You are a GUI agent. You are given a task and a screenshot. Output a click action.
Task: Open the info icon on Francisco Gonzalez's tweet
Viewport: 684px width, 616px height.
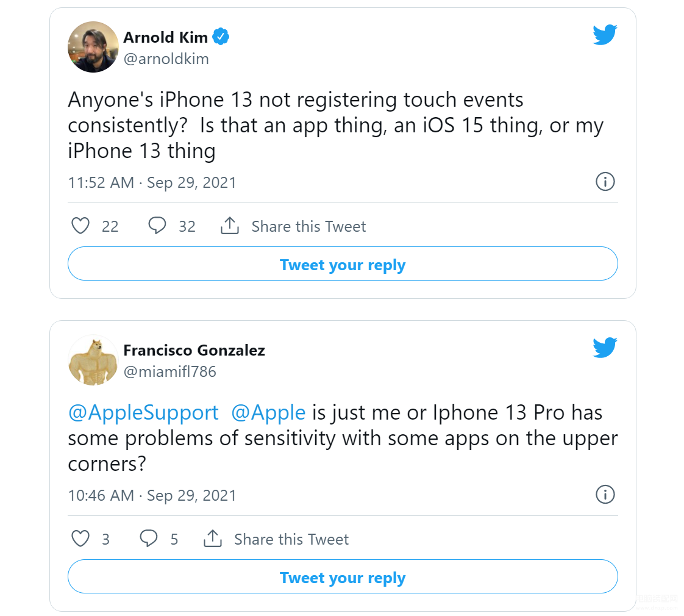[605, 495]
